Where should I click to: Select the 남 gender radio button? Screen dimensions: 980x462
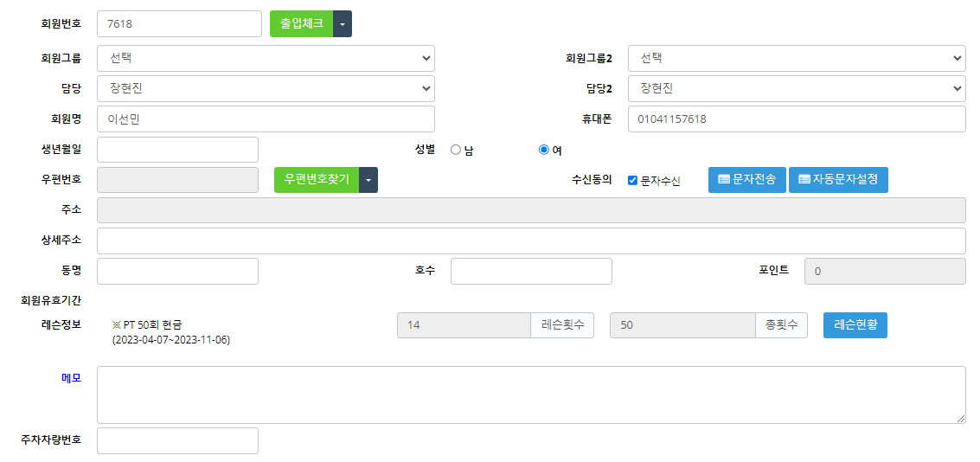pos(456,150)
